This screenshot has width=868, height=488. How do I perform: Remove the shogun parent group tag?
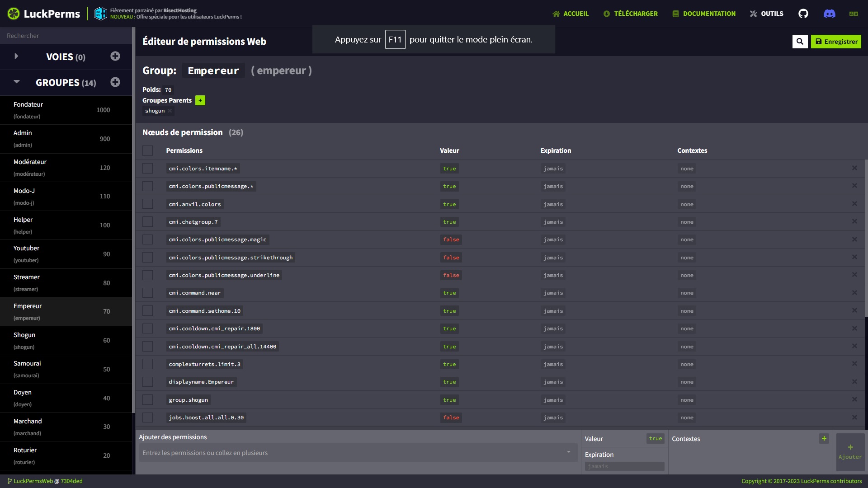[x=170, y=111]
